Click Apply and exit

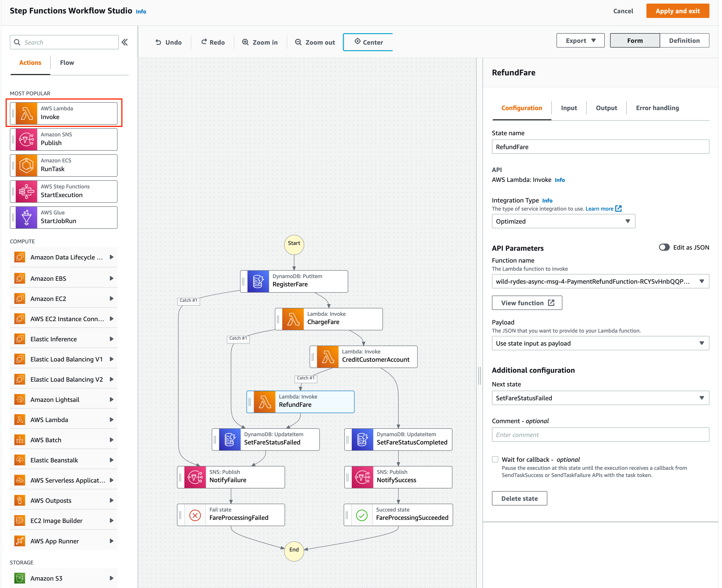point(677,11)
